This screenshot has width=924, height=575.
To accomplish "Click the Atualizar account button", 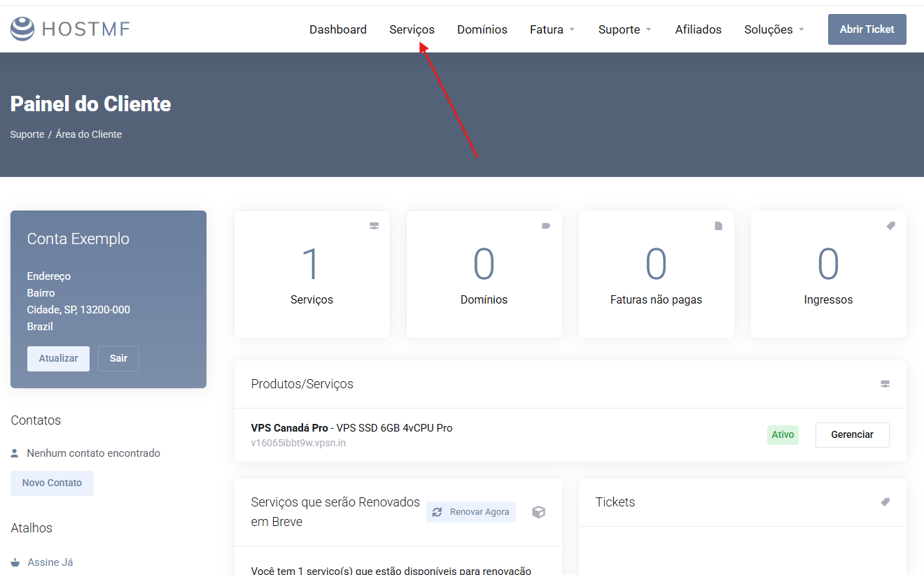I will [x=58, y=358].
